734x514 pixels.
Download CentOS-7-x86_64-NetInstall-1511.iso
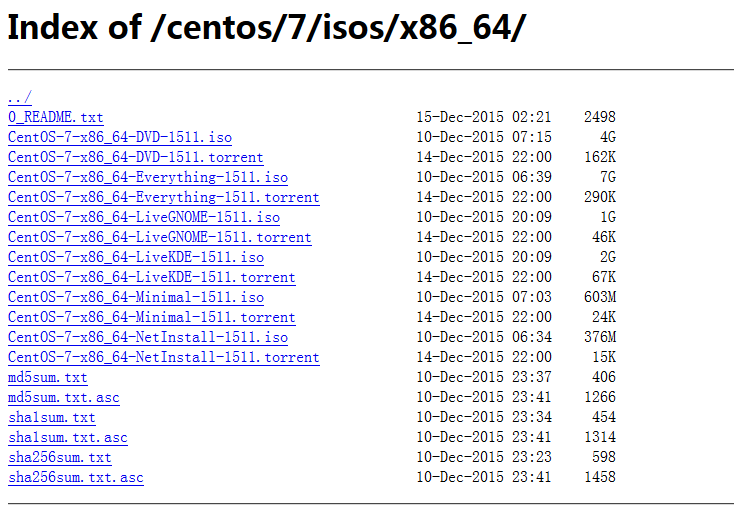click(148, 338)
